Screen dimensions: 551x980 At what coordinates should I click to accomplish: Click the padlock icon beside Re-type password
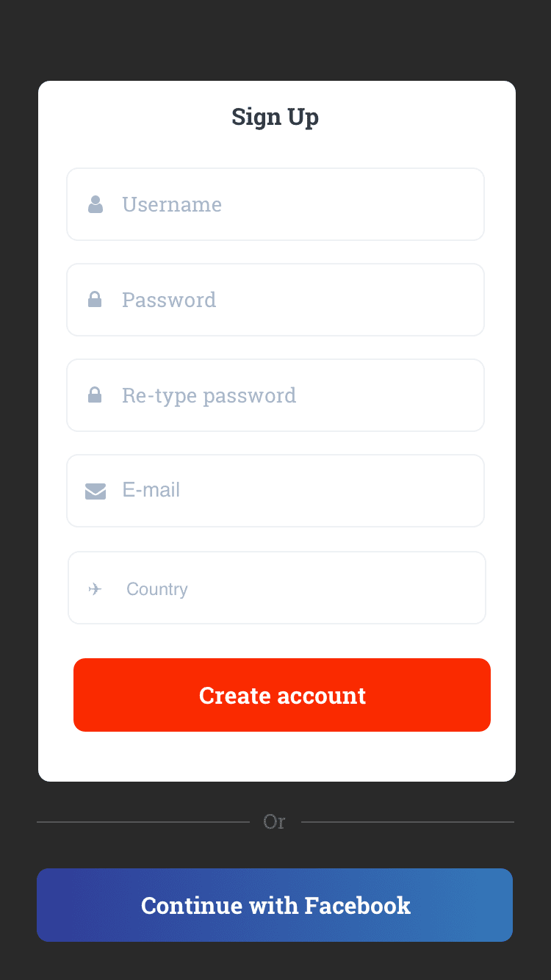click(95, 395)
